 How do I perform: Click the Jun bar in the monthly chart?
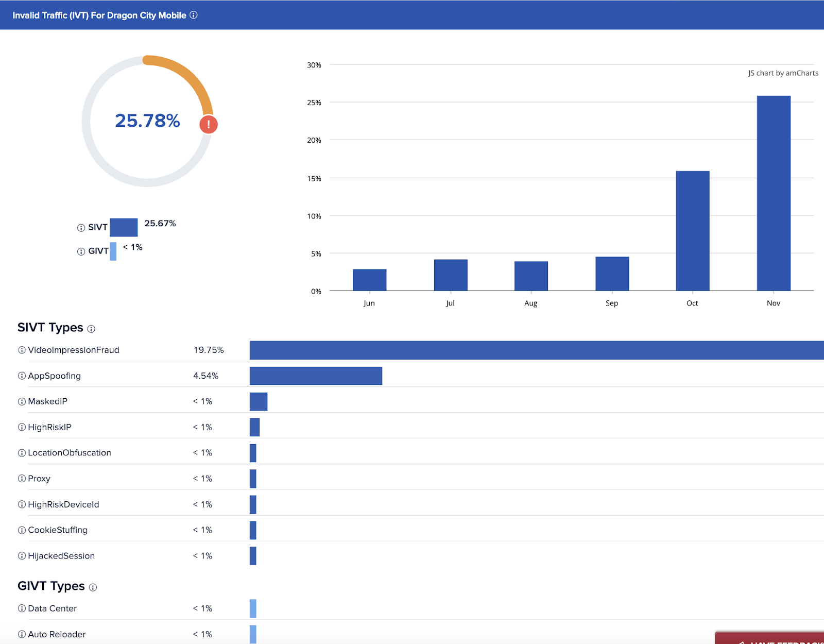click(x=370, y=280)
